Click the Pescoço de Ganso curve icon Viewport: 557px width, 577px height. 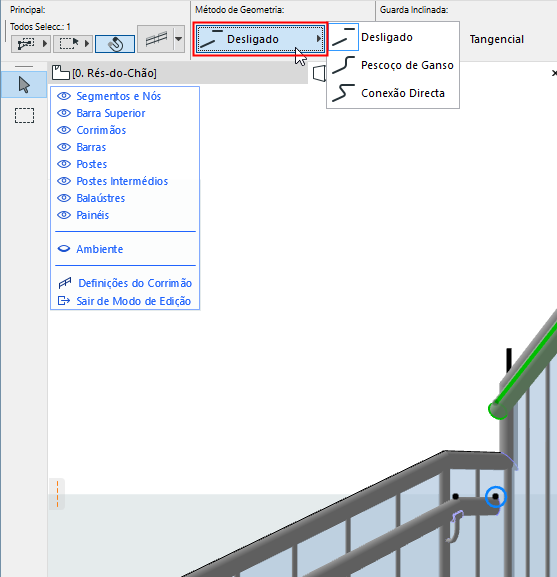[343, 65]
